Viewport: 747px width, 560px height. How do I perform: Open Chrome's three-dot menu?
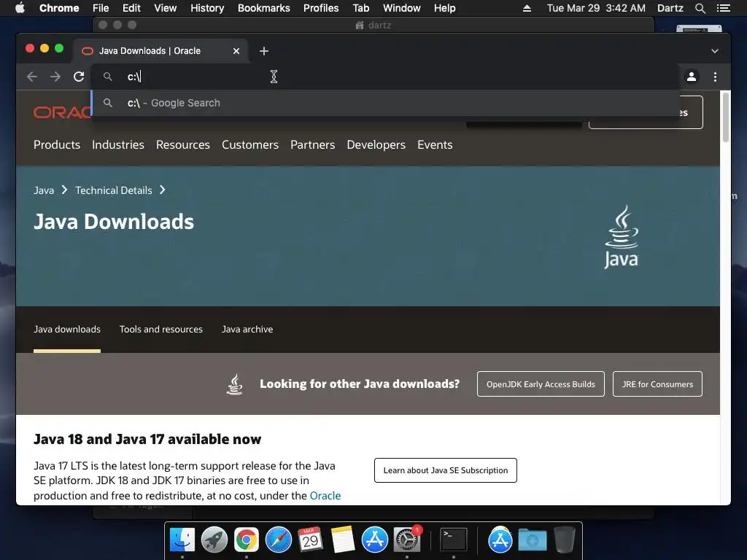[x=715, y=77]
